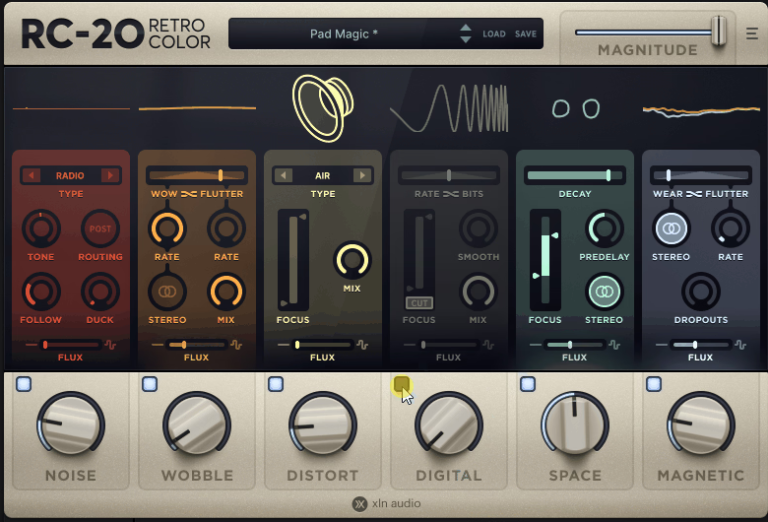Image resolution: width=768 pixels, height=522 pixels.
Task: Click the large NOISE amount knob
Action: click(71, 424)
